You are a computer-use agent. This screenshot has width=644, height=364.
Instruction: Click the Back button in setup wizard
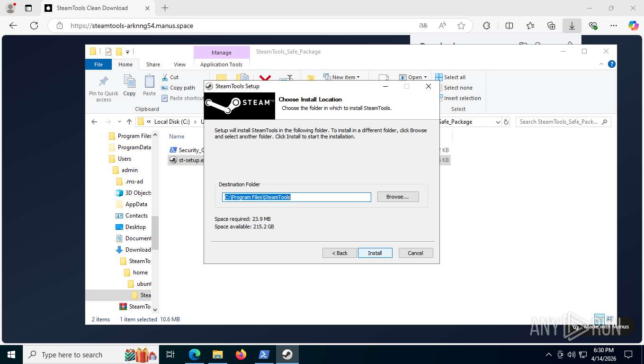coord(340,253)
